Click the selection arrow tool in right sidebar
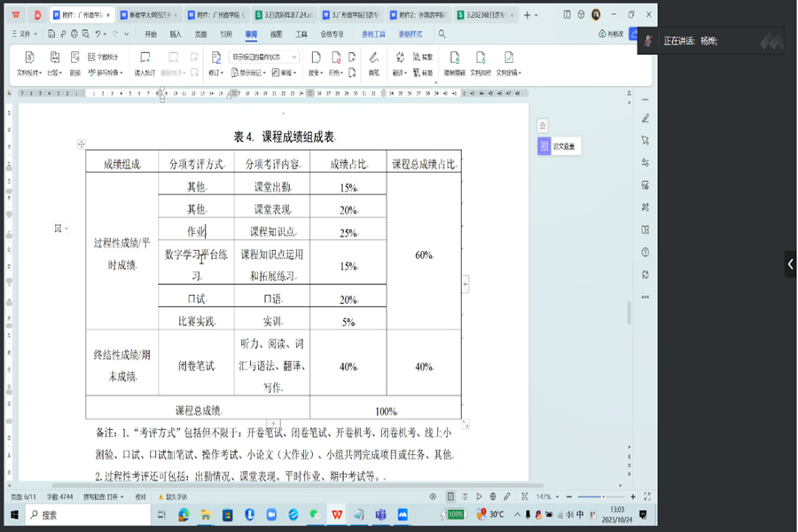 645,141
